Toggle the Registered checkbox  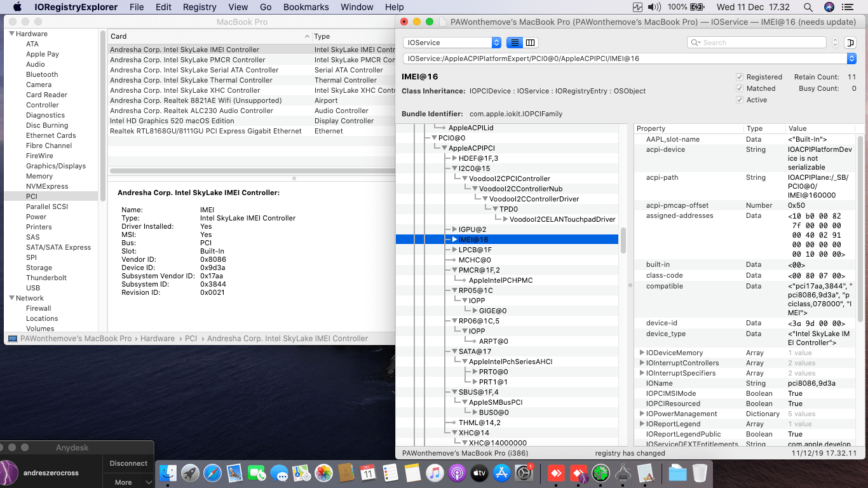740,77
